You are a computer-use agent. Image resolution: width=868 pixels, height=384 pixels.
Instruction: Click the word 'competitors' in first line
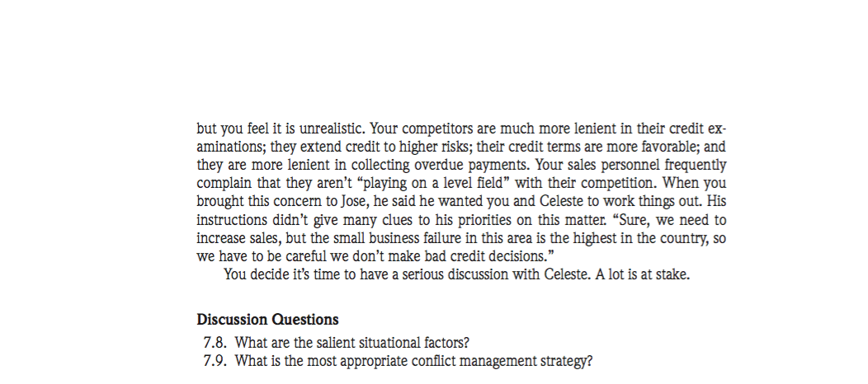click(437, 129)
